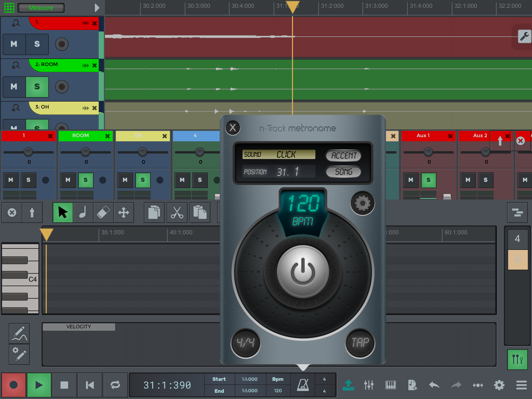Click the undo arrow
The height and width of the screenshot is (399, 532).
[x=434, y=385]
